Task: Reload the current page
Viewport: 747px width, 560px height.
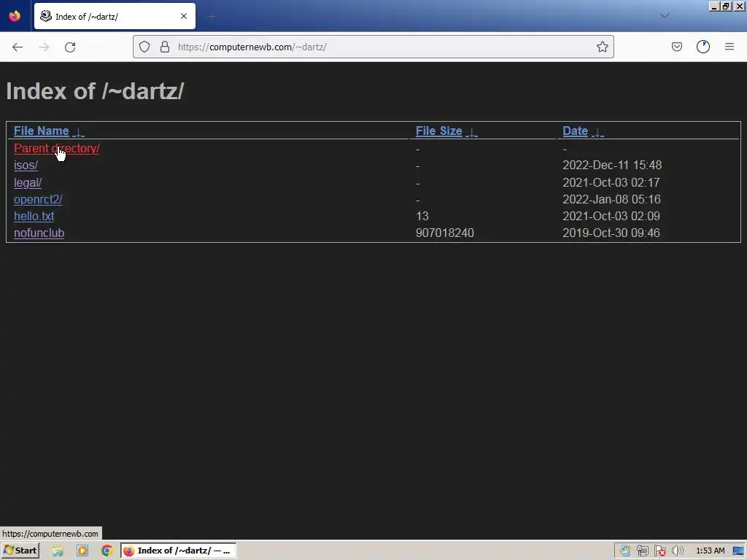Action: coord(70,47)
